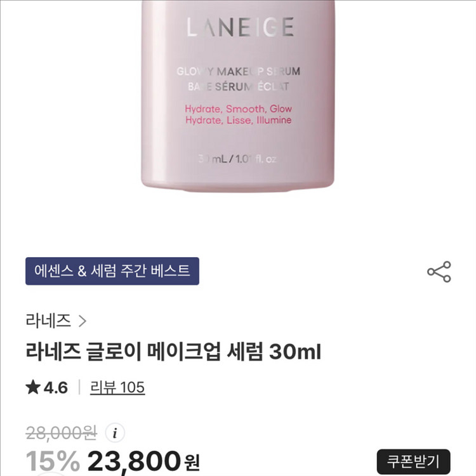Click the crossed-out 28,000원 original price

click(62, 433)
